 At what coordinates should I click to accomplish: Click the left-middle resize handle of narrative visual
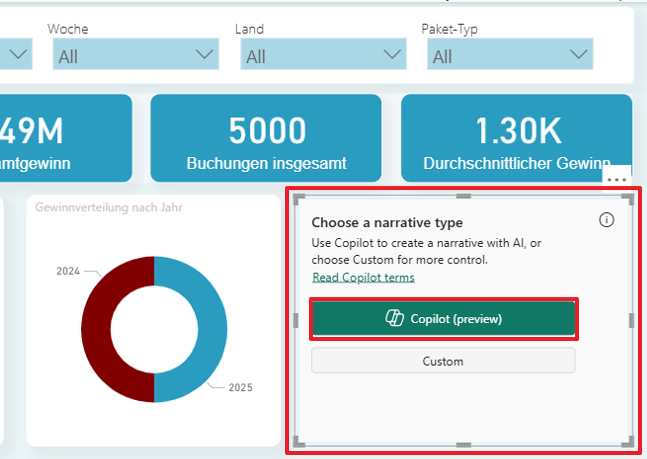pyautogui.click(x=295, y=320)
